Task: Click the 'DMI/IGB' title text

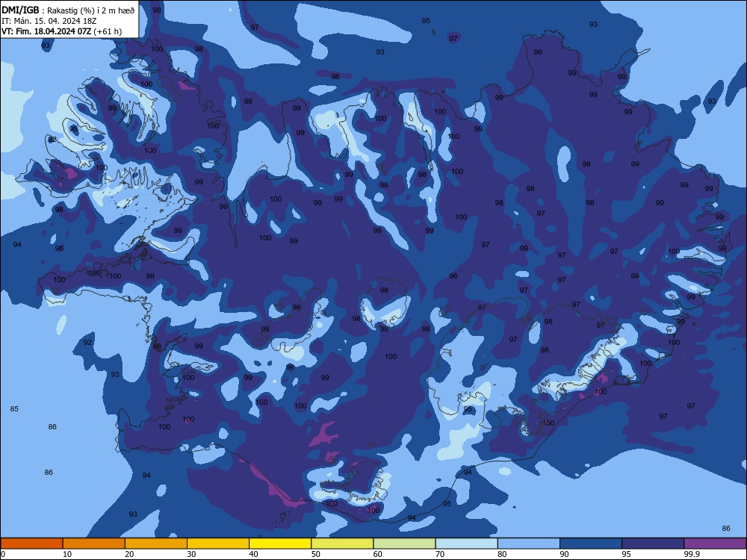Action: point(20,10)
